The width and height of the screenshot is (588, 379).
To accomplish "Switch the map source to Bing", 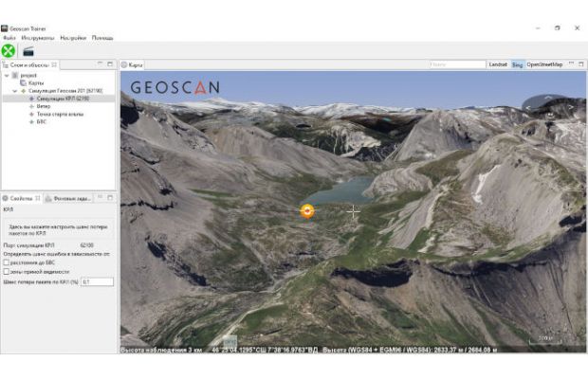I will (517, 64).
